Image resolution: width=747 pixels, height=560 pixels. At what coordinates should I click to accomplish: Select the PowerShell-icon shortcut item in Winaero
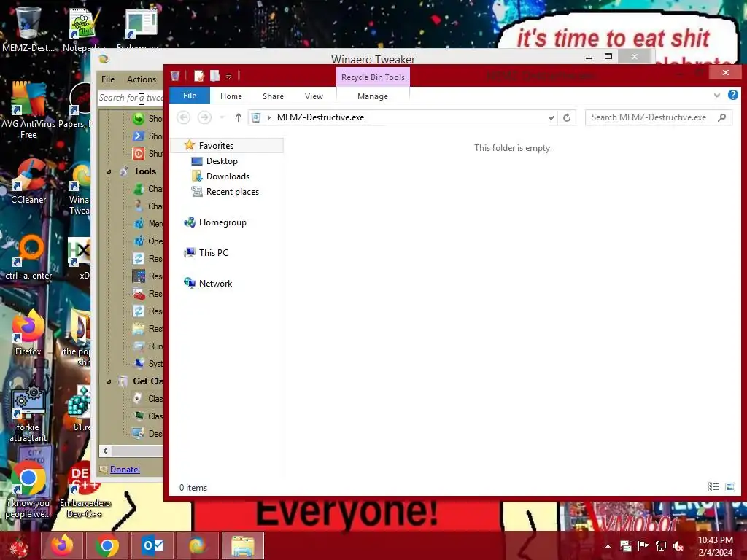[147, 136]
